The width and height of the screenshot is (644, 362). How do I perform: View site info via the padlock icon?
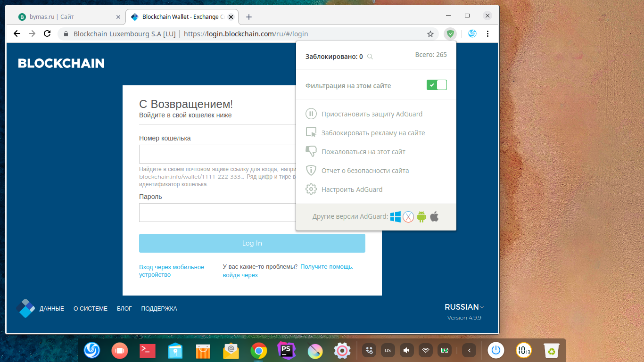click(x=66, y=34)
